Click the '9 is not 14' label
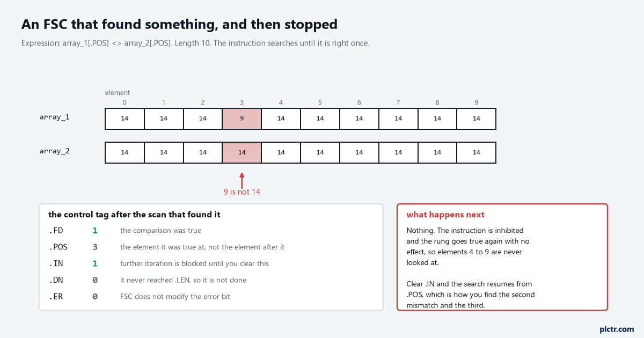This screenshot has height=338, width=644. (242, 192)
